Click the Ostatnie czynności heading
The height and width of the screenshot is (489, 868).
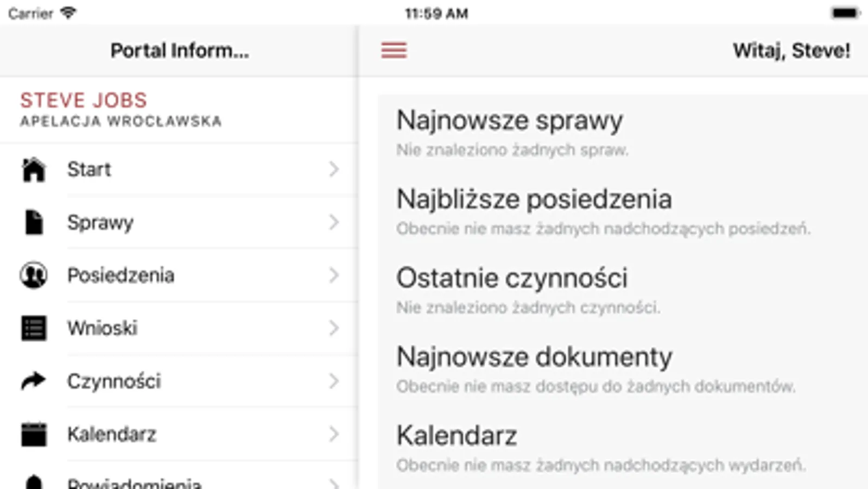tap(511, 278)
